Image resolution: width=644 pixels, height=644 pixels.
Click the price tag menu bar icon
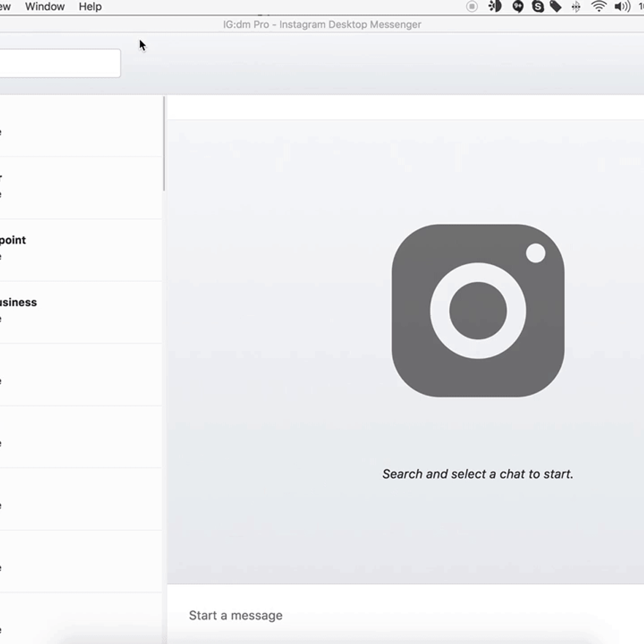pyautogui.click(x=556, y=6)
